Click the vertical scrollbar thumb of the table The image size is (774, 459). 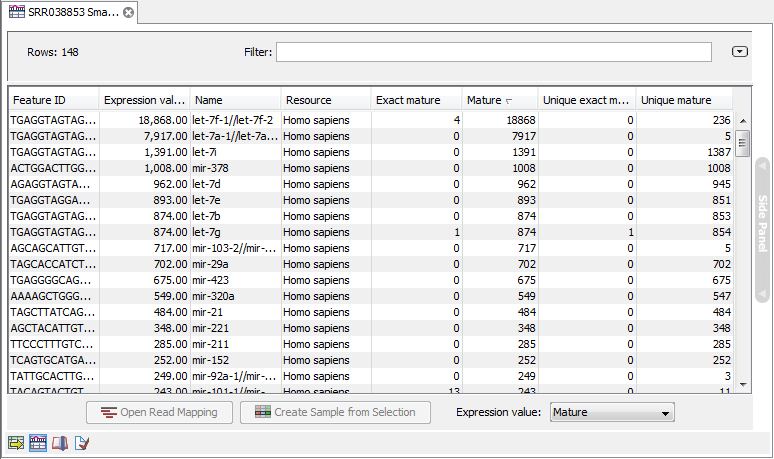[x=742, y=143]
